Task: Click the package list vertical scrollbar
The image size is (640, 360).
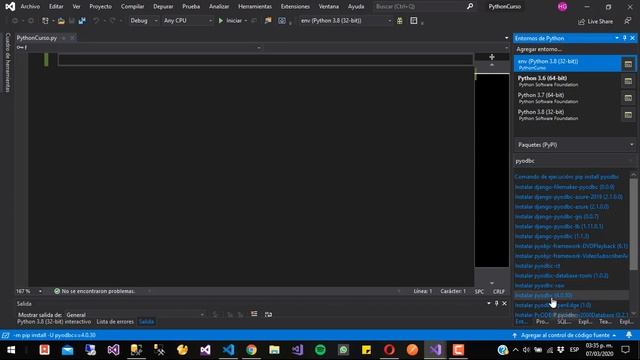Action: pos(633,224)
